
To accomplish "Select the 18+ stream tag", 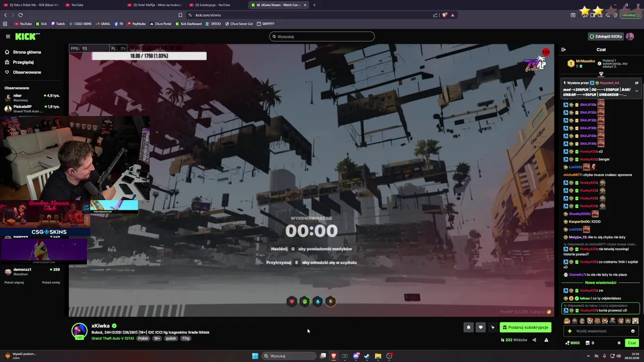I will (157, 338).
